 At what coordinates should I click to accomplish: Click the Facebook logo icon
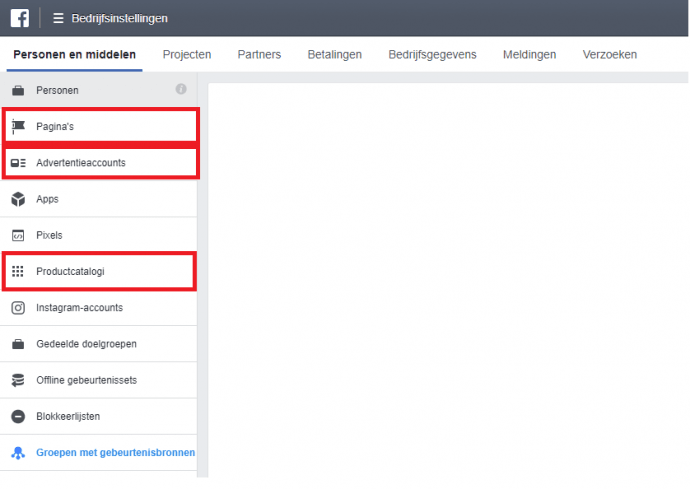pos(20,18)
